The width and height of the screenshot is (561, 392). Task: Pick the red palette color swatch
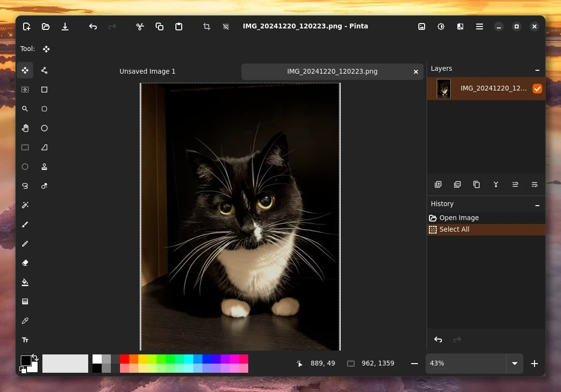(124, 359)
